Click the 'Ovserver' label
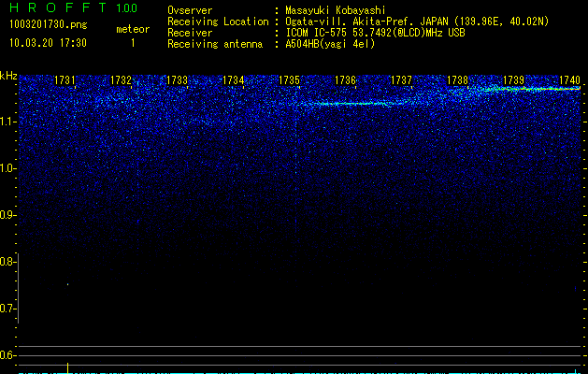The image size is (588, 374). pos(190,10)
